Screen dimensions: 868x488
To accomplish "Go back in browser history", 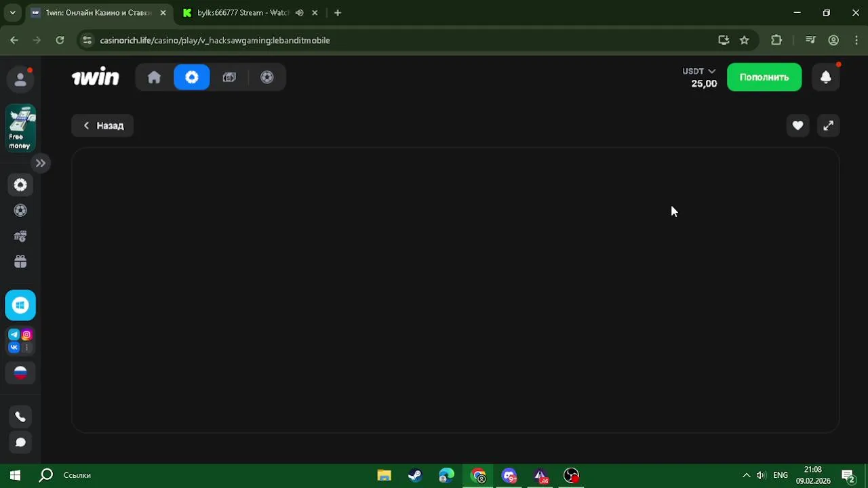I will [x=14, y=40].
